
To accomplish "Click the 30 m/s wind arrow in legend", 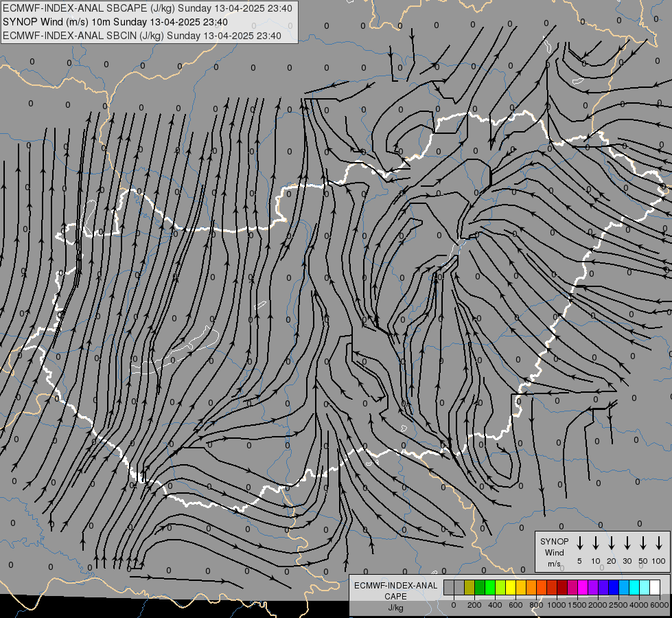I will tap(627, 543).
